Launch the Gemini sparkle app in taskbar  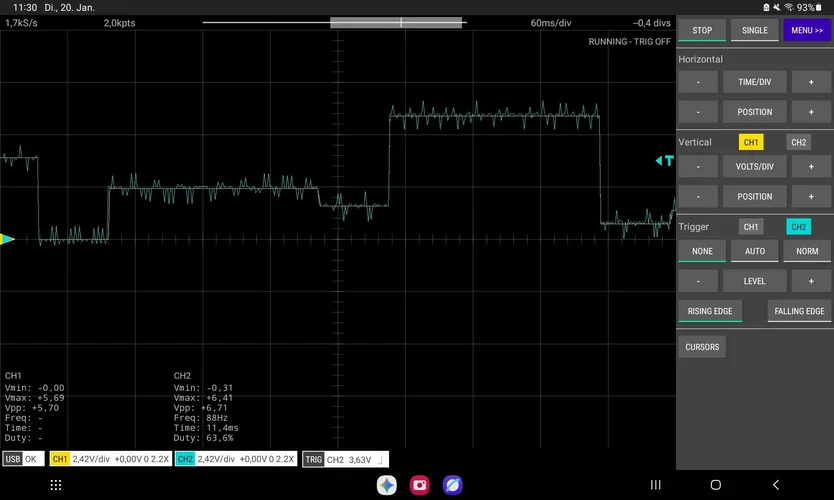click(x=386, y=485)
